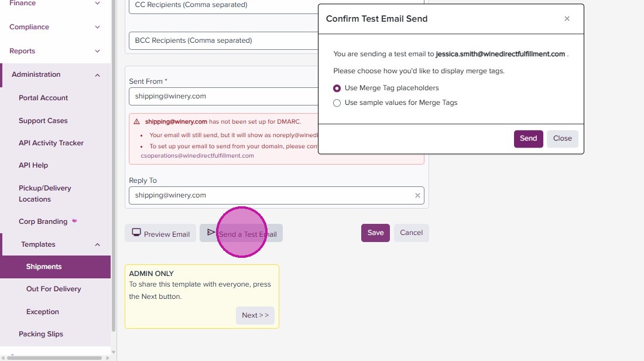Close the Confirm Test Email Send dialog
Image resolution: width=644 pixels, height=361 pixels.
pyautogui.click(x=567, y=19)
